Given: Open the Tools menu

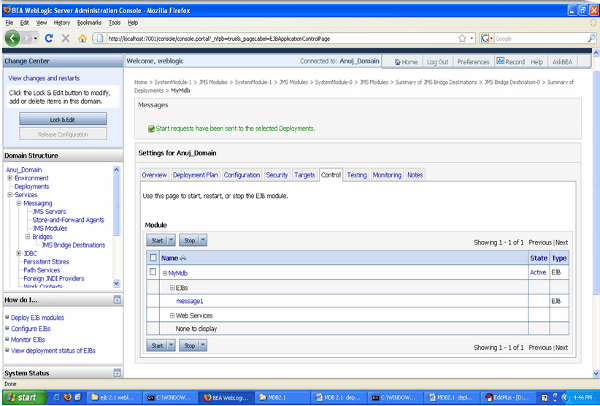Looking at the screenshot, I should (x=114, y=23).
